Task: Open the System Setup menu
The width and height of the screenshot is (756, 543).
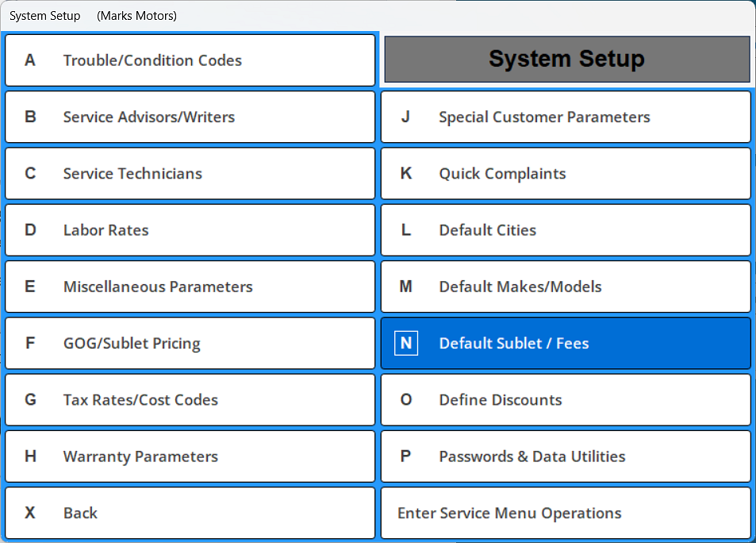Action: pyautogui.click(x=44, y=15)
